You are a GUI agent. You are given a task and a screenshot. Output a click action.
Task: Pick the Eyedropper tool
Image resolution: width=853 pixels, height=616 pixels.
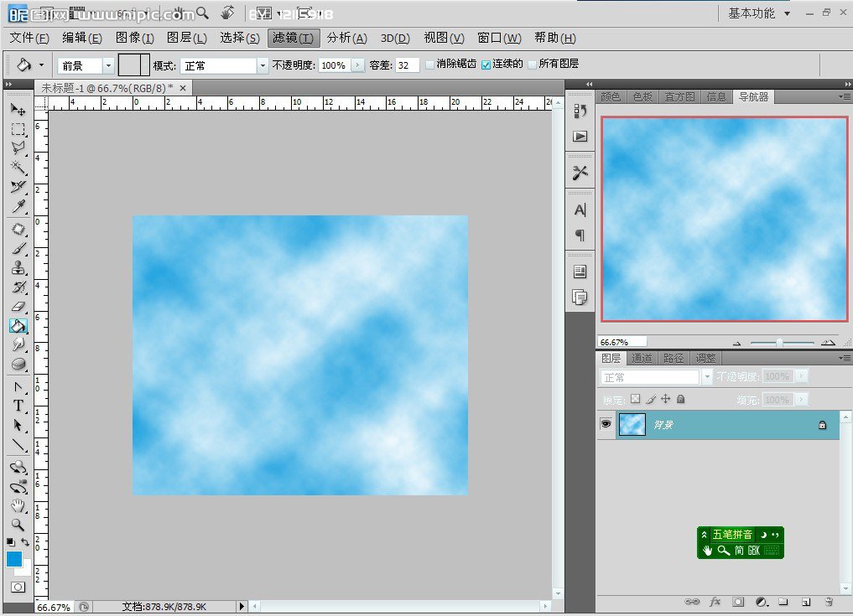coord(18,206)
